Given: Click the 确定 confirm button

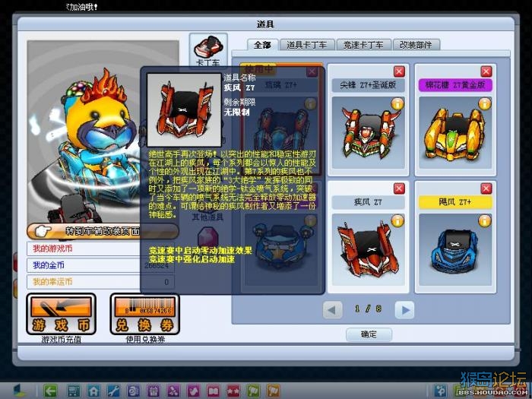Looking at the screenshot, I should (369, 334).
